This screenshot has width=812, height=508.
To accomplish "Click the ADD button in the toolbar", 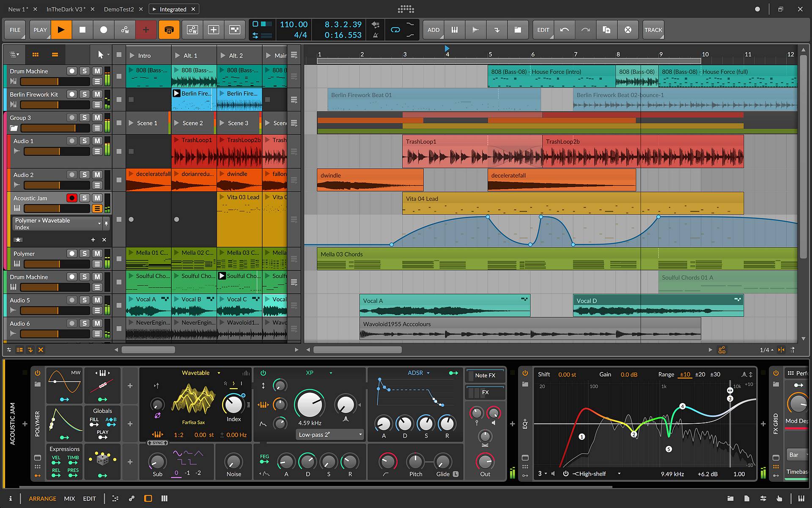I will click(433, 30).
